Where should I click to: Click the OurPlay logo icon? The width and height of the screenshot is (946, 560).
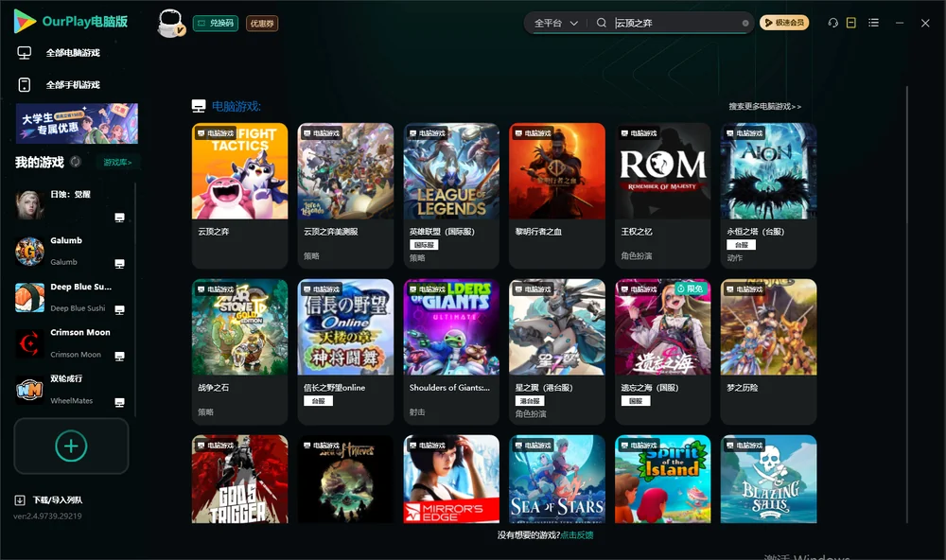click(x=25, y=22)
